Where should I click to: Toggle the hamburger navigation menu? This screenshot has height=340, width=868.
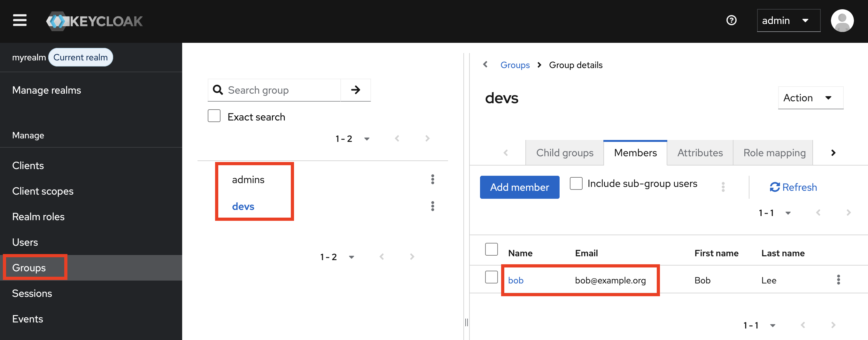[20, 20]
